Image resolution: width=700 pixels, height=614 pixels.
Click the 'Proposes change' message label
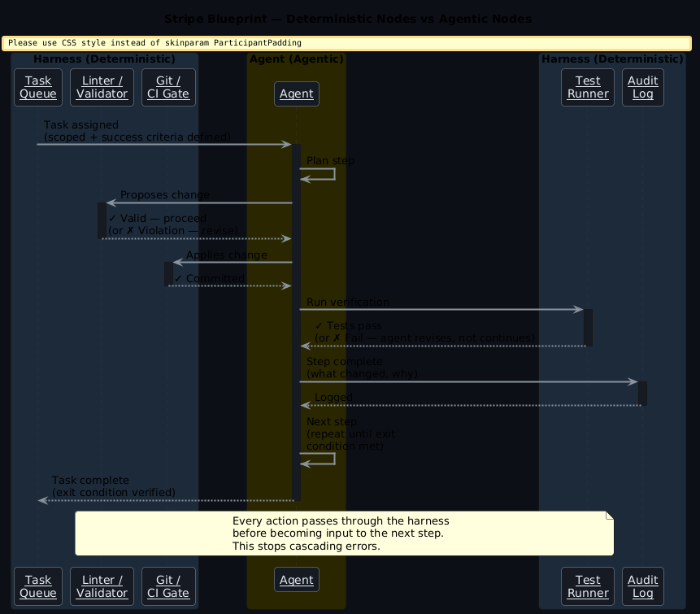click(165, 195)
